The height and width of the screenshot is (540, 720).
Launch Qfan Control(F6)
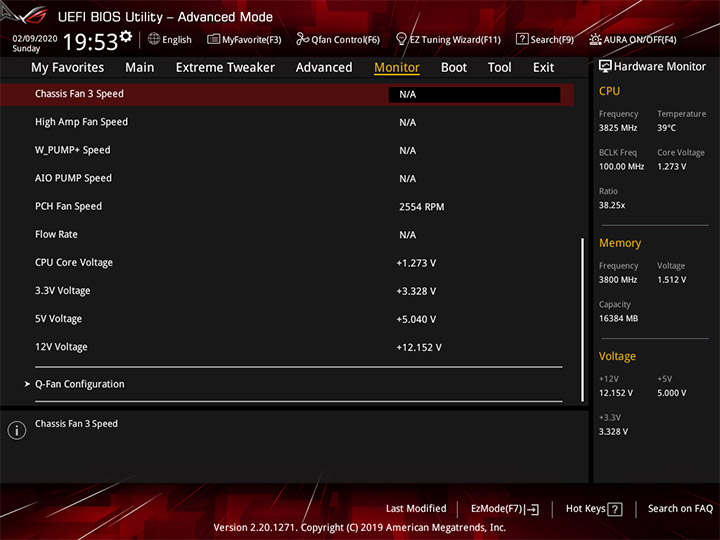pos(345,40)
